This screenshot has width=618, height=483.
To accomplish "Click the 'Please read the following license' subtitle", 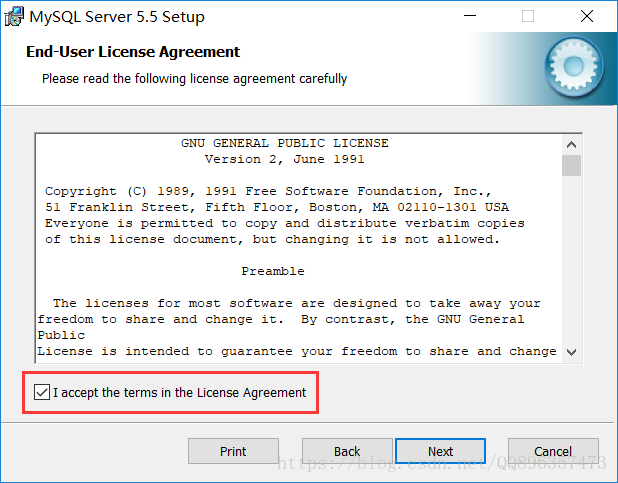I will pos(195,79).
